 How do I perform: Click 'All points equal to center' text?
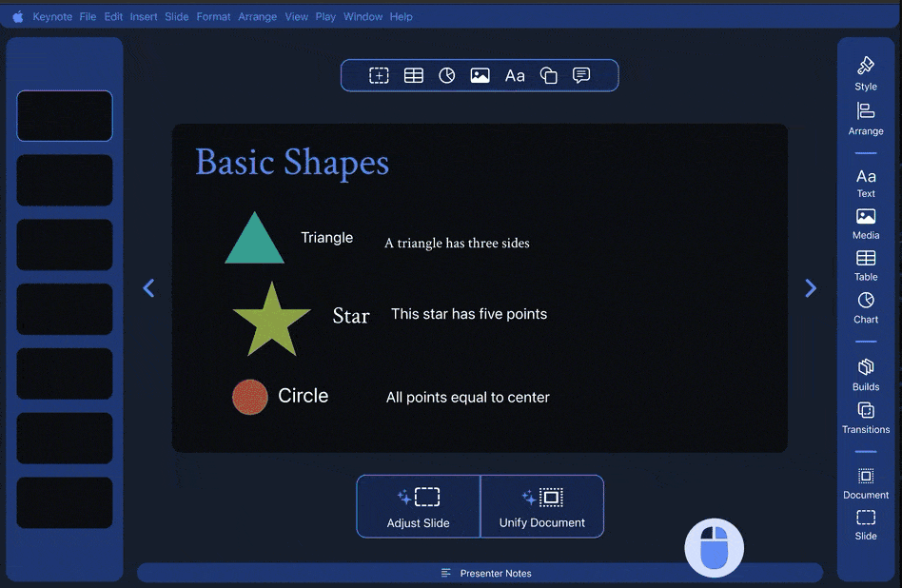468,397
